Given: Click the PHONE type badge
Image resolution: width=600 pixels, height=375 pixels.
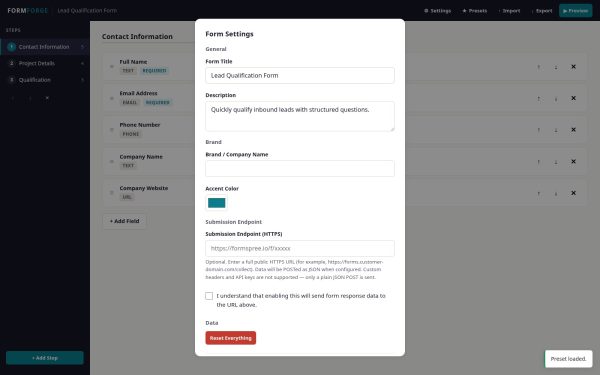Looking at the screenshot, I should click(131, 134).
